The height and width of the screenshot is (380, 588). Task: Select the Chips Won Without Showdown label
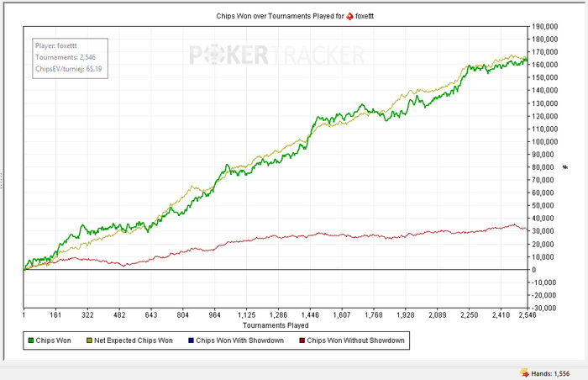click(356, 340)
